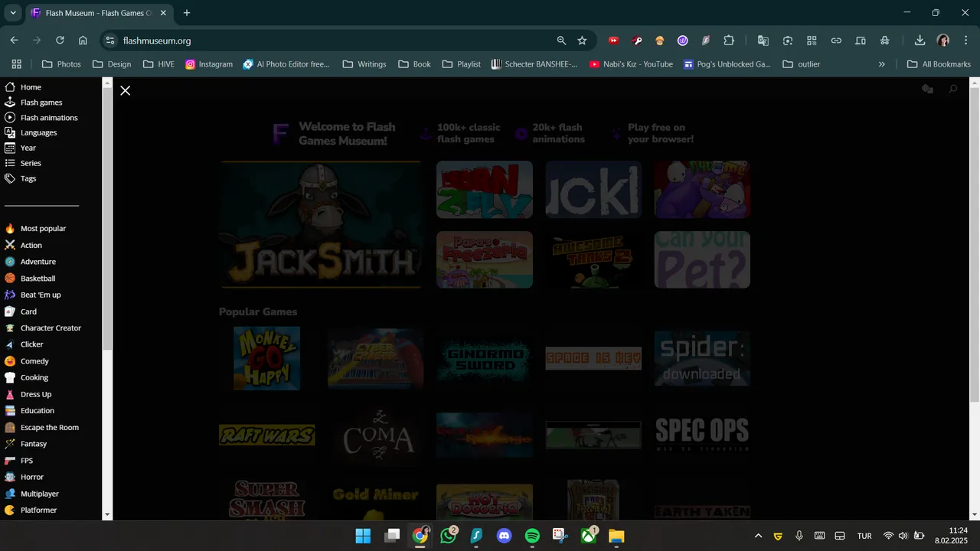
Task: Open the Super Smash game thumbnail
Action: click(x=266, y=500)
